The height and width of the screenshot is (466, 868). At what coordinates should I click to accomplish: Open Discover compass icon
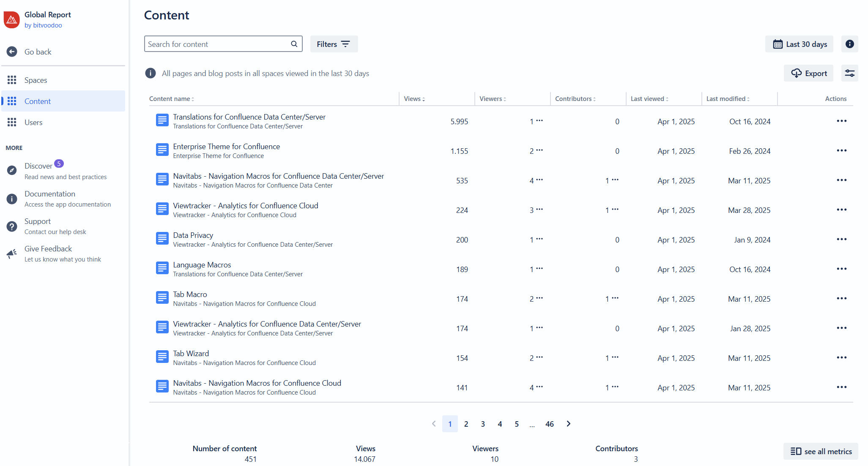coord(12,170)
